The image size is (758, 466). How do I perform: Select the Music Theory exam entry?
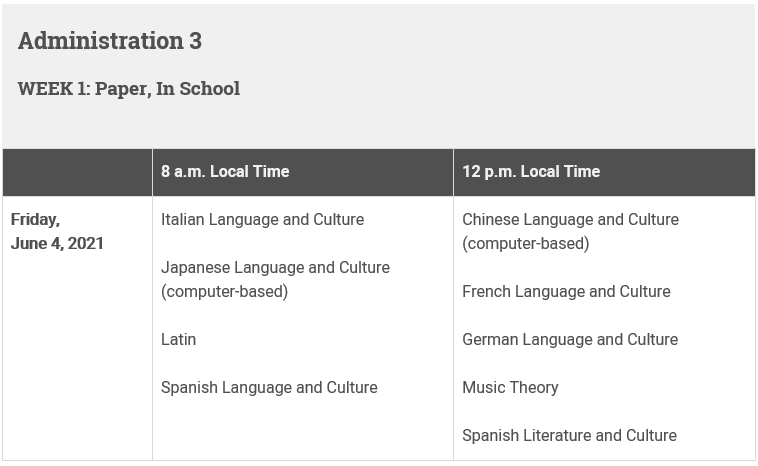tap(510, 387)
